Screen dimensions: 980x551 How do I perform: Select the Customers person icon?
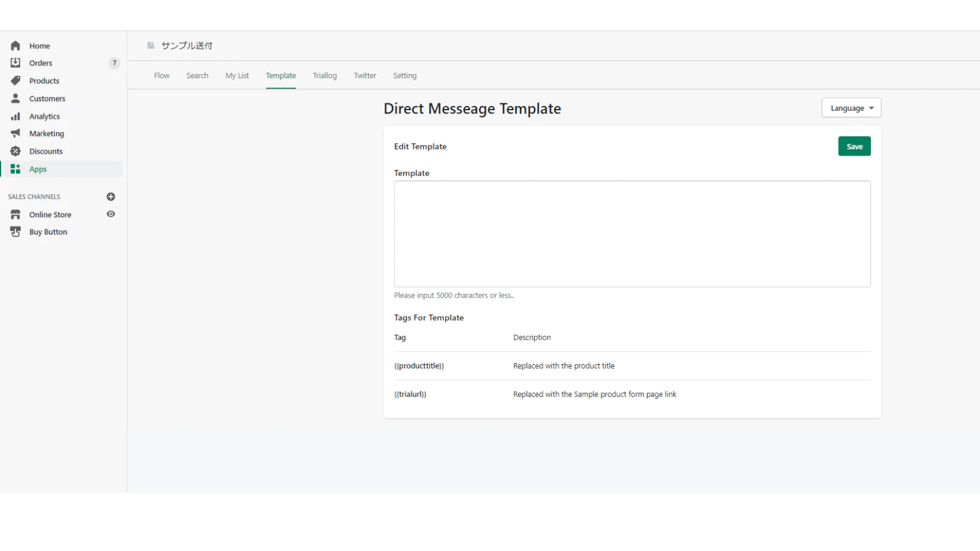[15, 99]
